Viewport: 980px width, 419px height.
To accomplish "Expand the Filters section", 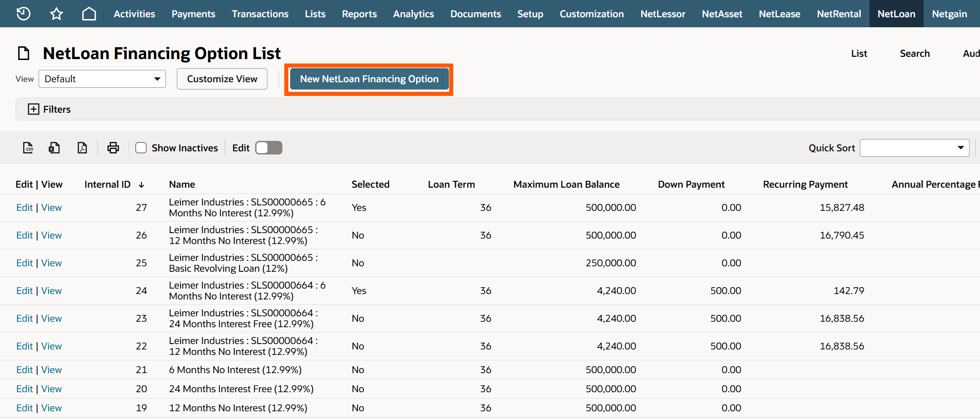I will (34, 109).
